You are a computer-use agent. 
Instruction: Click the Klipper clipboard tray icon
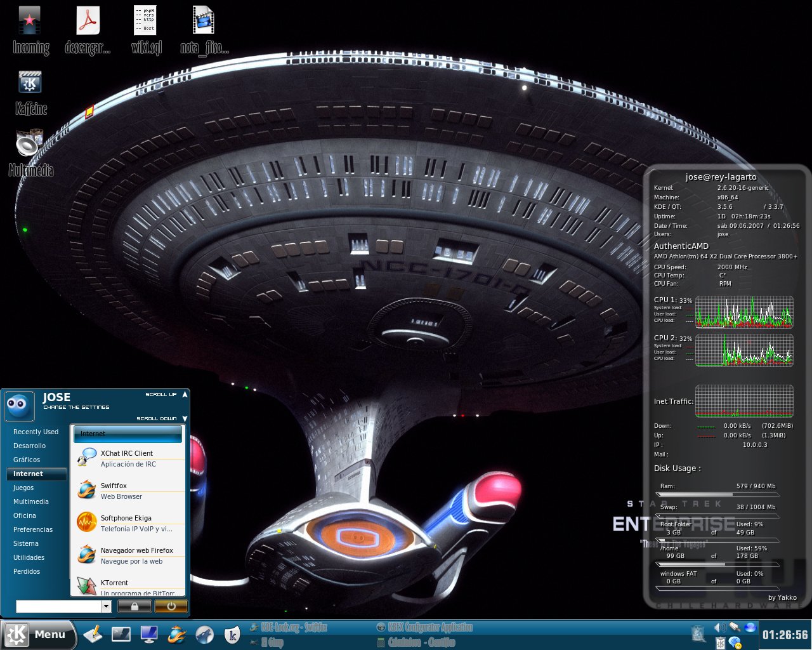pos(721,643)
